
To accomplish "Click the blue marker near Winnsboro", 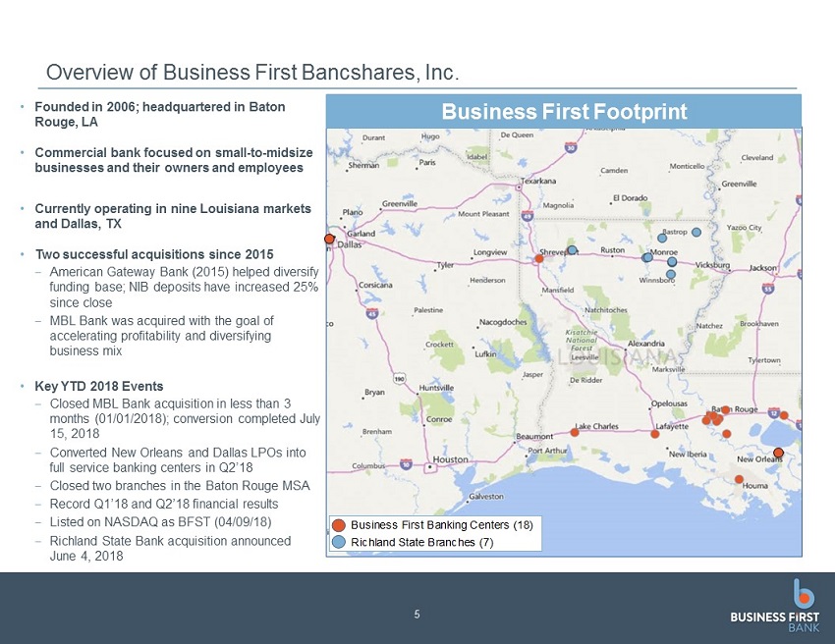I will click(670, 274).
